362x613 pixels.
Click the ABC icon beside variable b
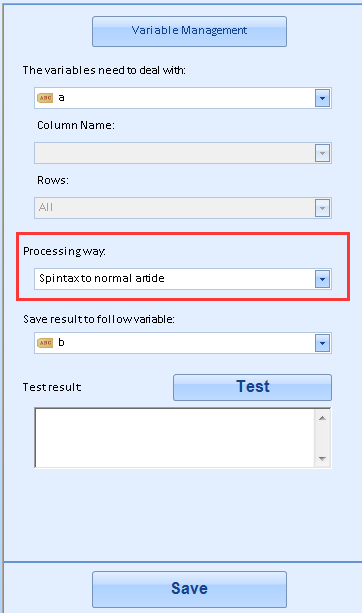[45, 343]
